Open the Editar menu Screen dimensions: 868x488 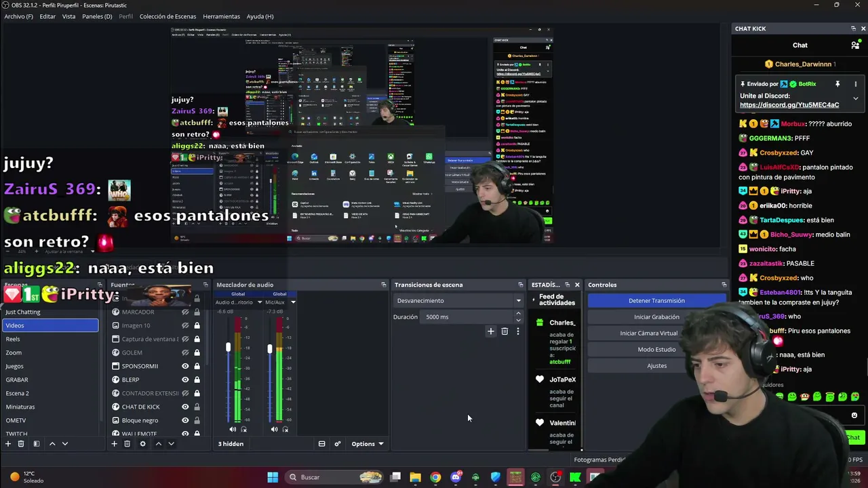click(x=47, y=16)
